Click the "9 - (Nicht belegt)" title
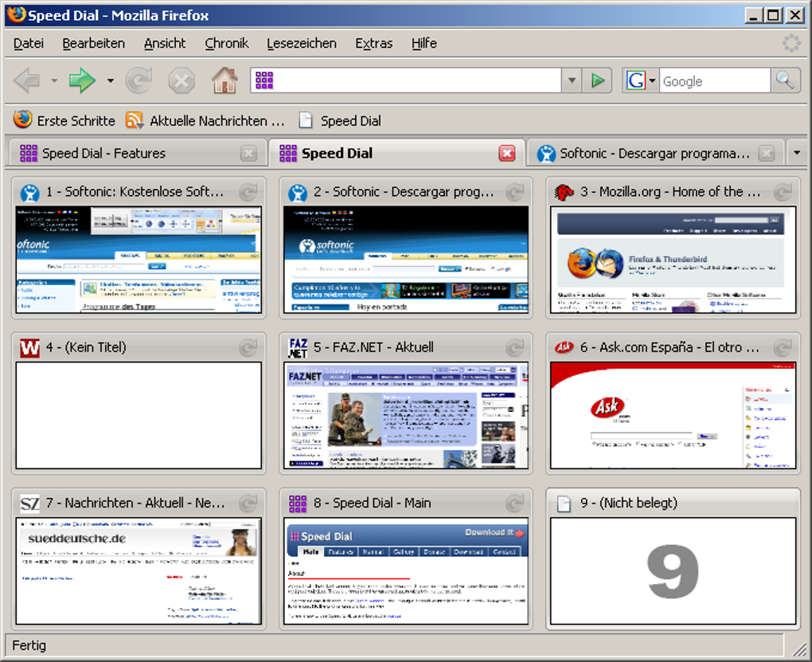The width and height of the screenshot is (812, 662). pyautogui.click(x=629, y=503)
